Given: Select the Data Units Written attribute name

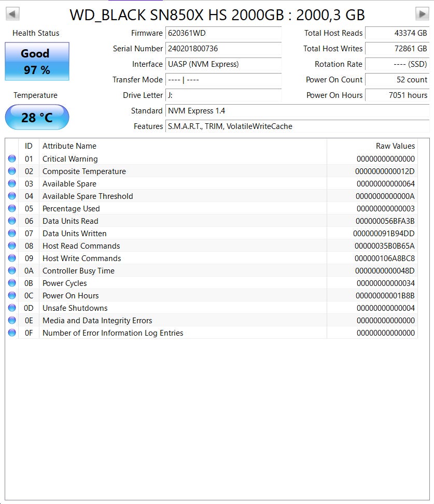Looking at the screenshot, I should (75, 234).
